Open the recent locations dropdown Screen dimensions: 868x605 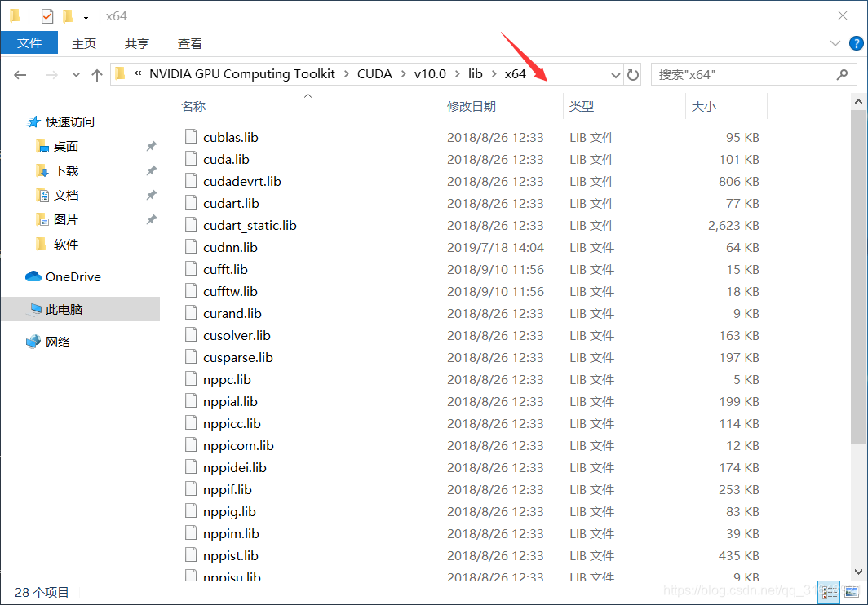77,75
